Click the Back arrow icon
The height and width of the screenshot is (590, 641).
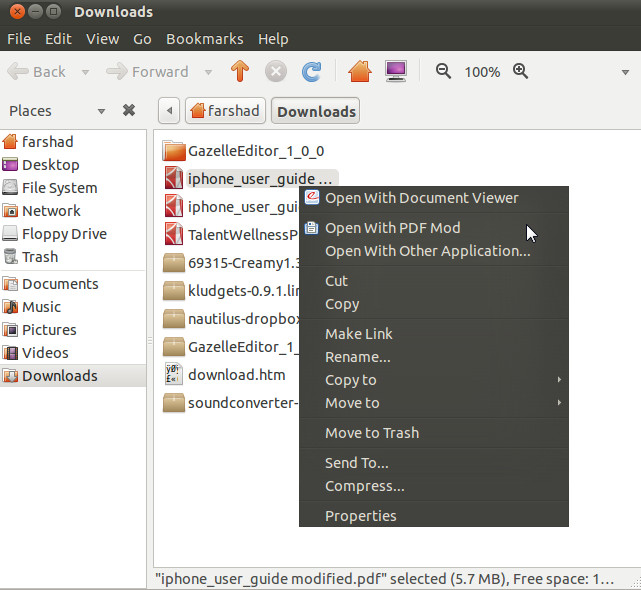click(18, 72)
